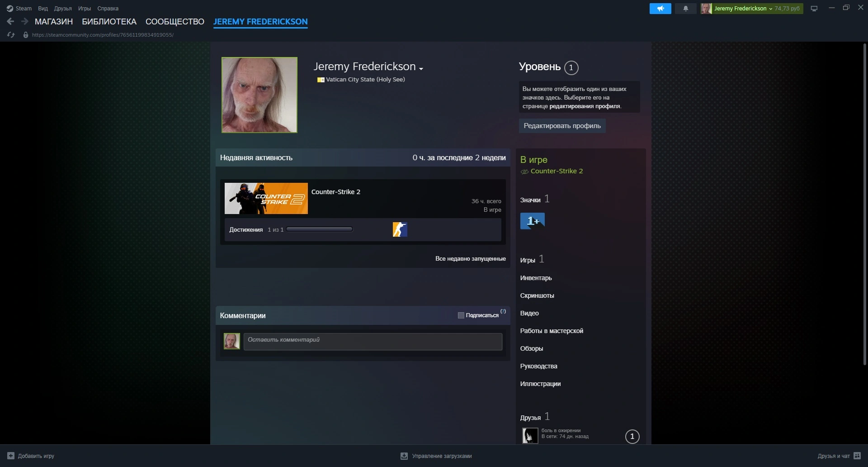The height and width of the screenshot is (467, 868).
Task: Click the 1+ community badge icon
Action: coord(532,221)
